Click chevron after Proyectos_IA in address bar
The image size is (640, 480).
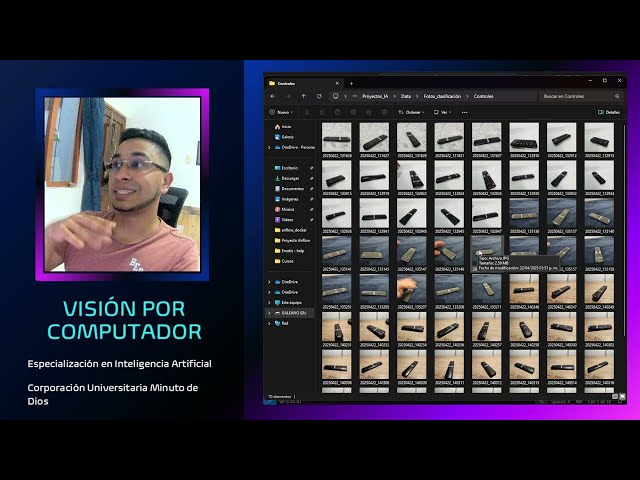[395, 96]
